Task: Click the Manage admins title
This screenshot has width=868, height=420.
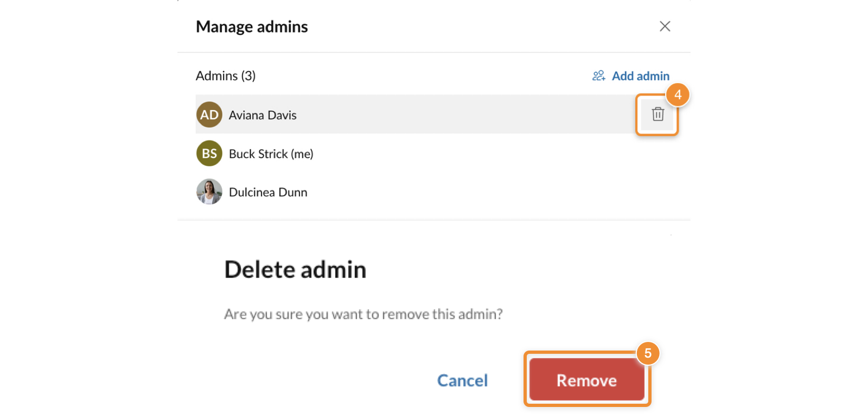Action: (x=252, y=27)
